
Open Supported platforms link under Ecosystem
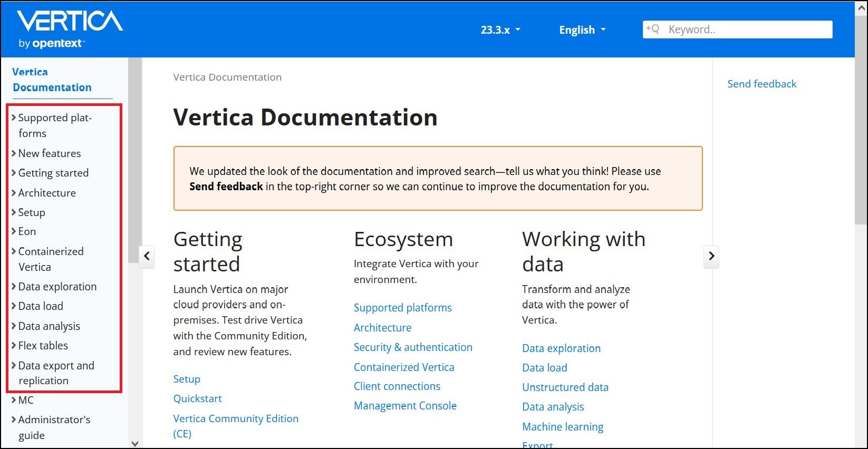(403, 308)
